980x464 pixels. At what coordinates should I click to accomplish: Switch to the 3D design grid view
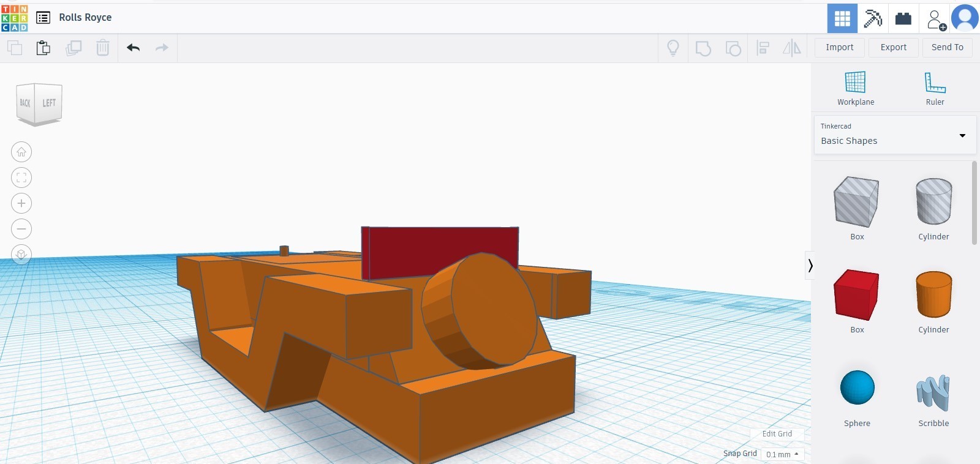[842, 18]
